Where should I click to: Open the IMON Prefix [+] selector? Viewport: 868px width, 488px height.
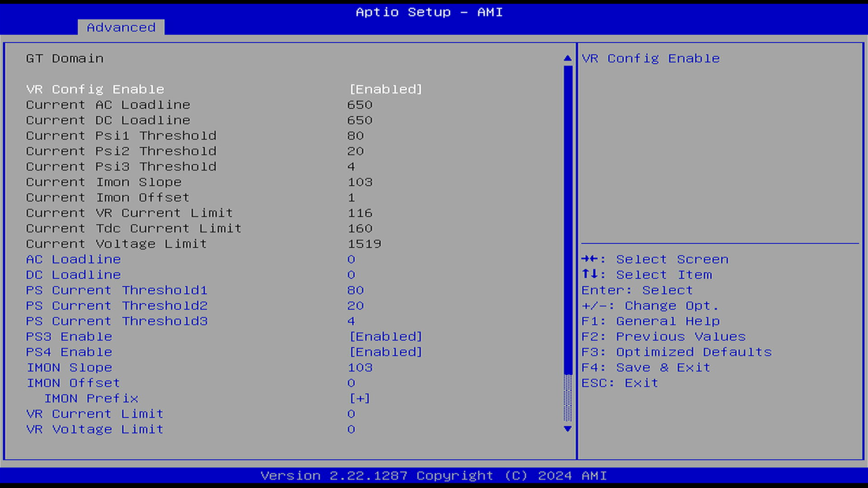coord(360,398)
